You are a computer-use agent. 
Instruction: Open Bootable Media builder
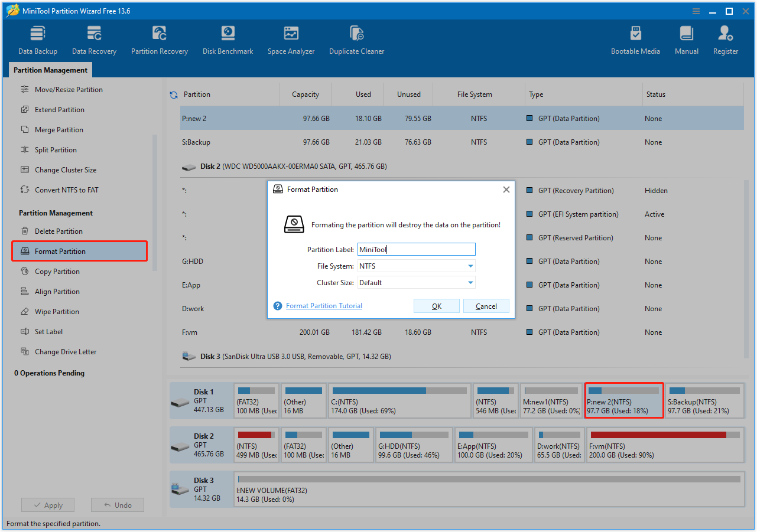coord(635,40)
